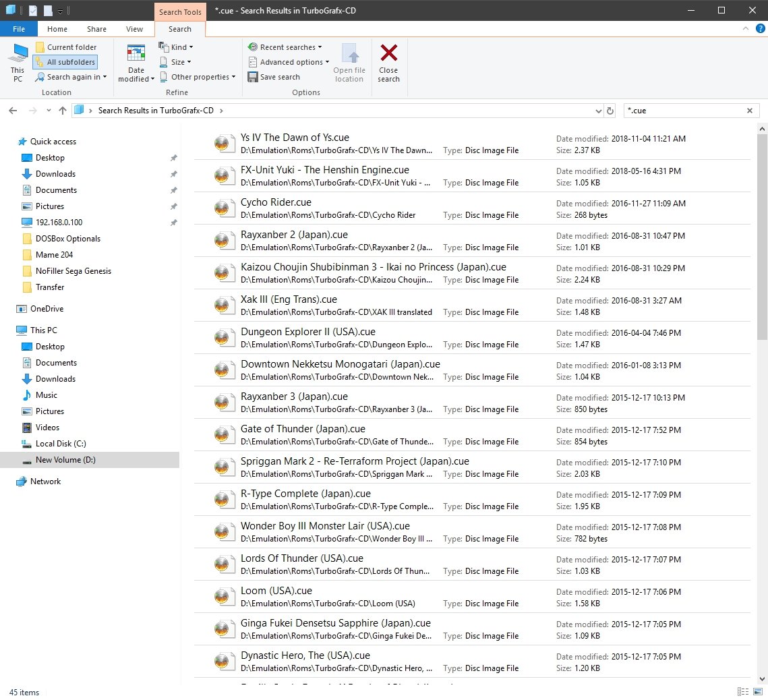The width and height of the screenshot is (768, 700).
Task: Switch to details view icon
Action: pyautogui.click(x=743, y=692)
